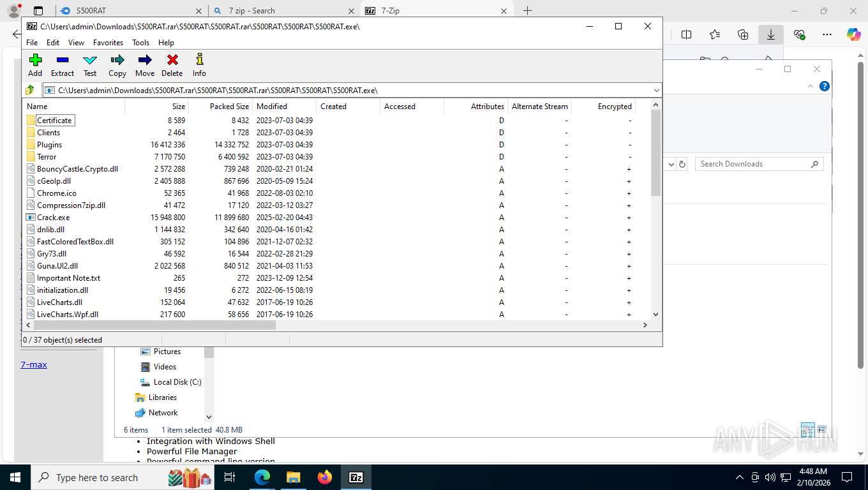868x490 pixels.
Task: Open File Explorer from the taskbar
Action: coord(293,477)
